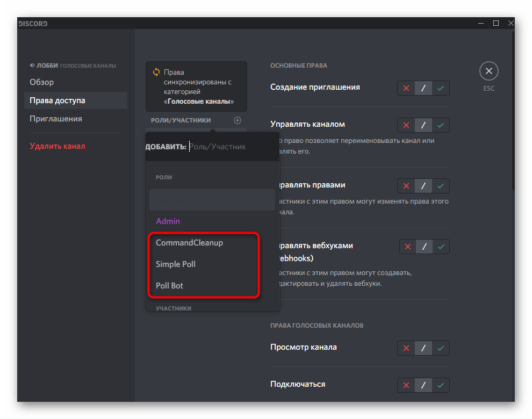Image resolution: width=532 pixels, height=419 pixels.
Task: Deny manage webhooks permission with red X
Action: (408, 247)
